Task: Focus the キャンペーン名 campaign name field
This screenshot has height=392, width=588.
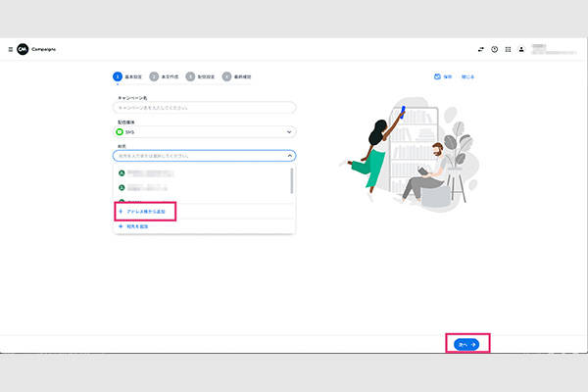Action: [x=205, y=108]
